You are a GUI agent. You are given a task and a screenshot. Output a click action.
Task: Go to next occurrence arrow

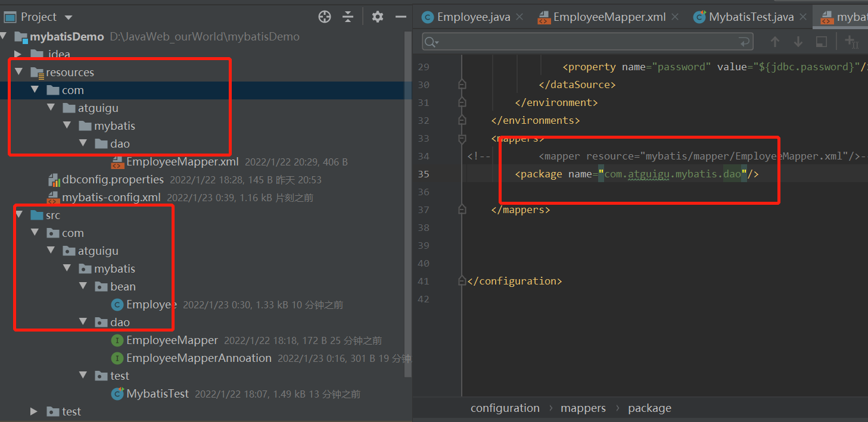pyautogui.click(x=798, y=42)
